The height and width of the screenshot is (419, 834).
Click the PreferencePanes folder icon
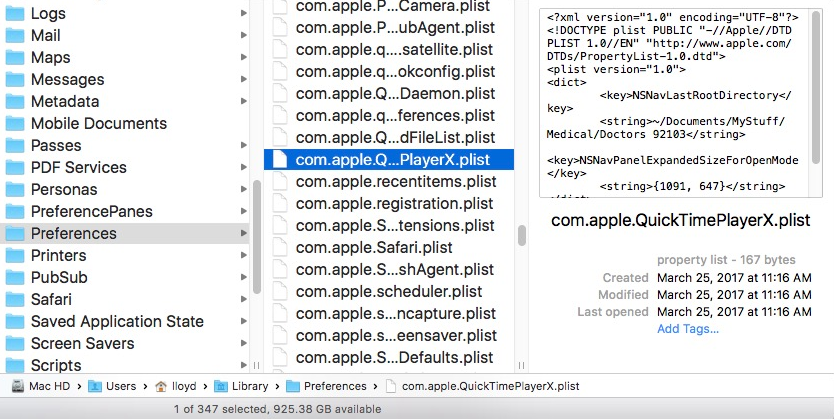click(x=14, y=211)
